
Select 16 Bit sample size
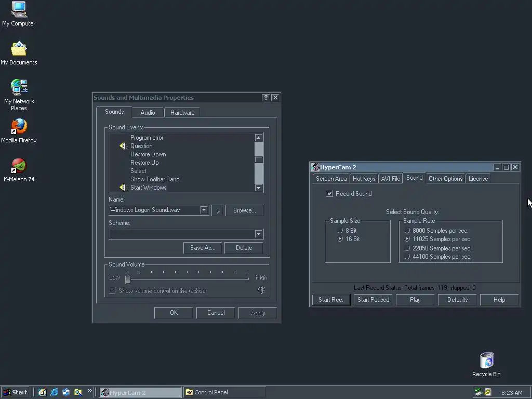340,239
